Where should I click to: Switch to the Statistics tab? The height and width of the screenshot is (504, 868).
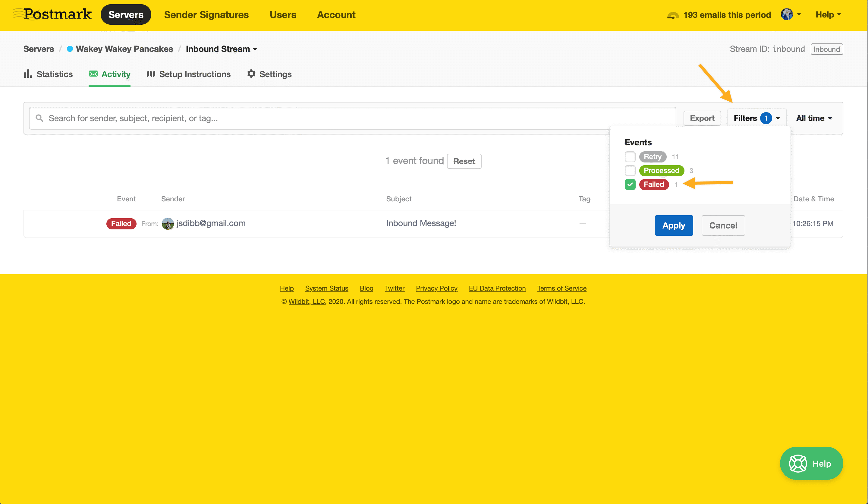(48, 74)
